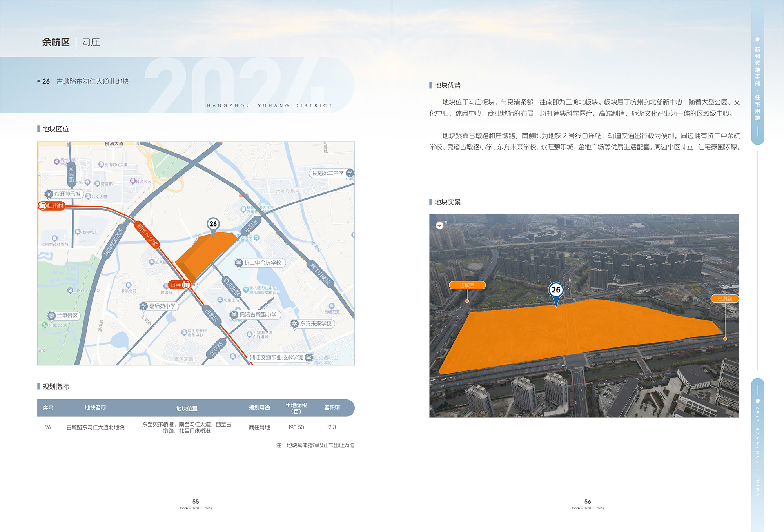Click the 杜甫村 metro station icon
784x532 pixels.
pos(43,206)
